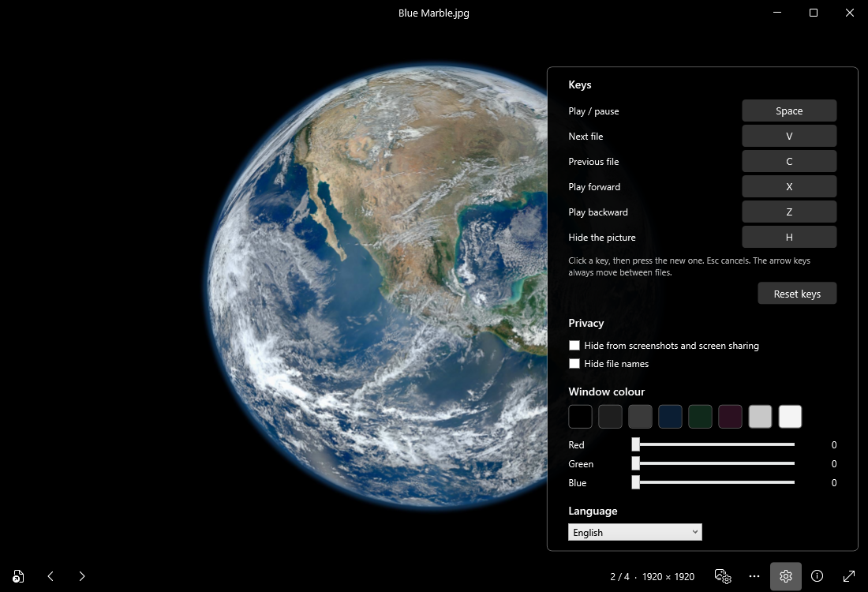This screenshot has width=868, height=592.
Task: Pick the dark green window colour swatch
Action: tap(700, 417)
